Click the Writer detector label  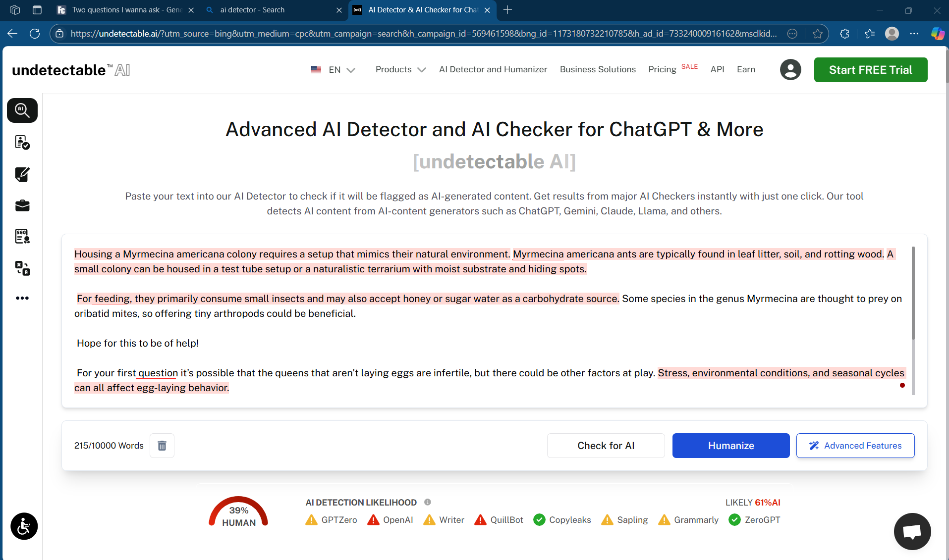pyautogui.click(x=451, y=520)
